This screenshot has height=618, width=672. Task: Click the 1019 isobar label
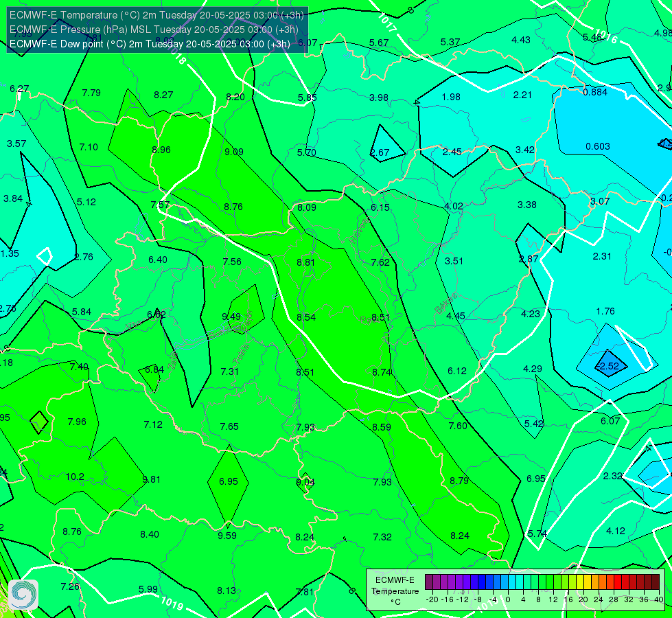tap(172, 603)
